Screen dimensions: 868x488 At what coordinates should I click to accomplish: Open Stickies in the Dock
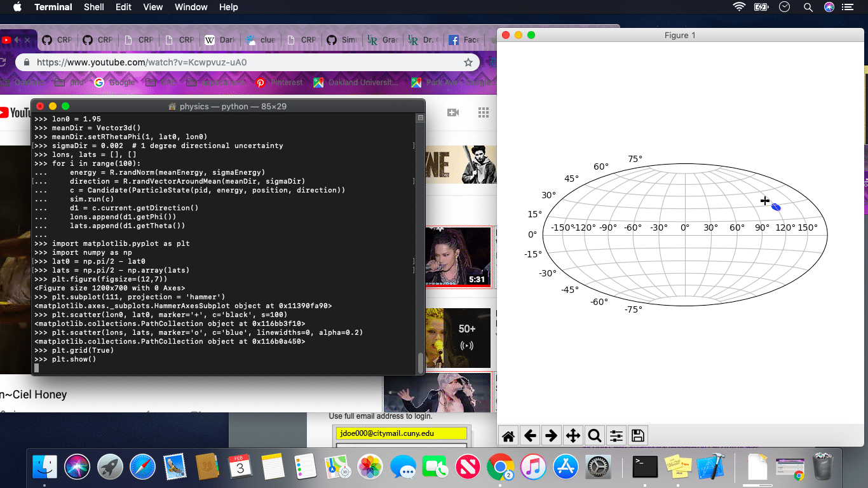(x=677, y=468)
